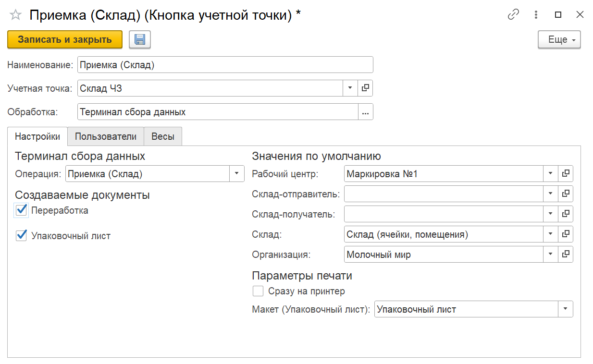Click the floppy disk save icon

point(140,40)
